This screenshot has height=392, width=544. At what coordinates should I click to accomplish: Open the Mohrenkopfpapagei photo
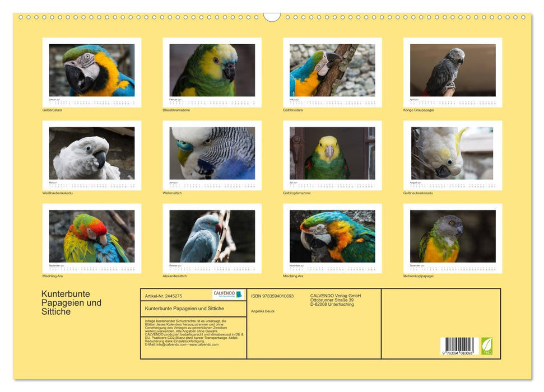453,236
